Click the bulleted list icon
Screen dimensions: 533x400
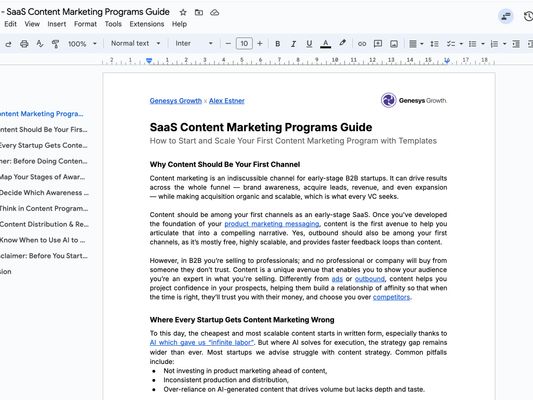[472, 44]
